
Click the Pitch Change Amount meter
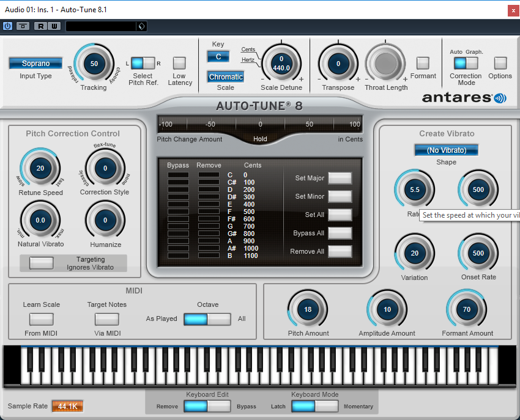pyautogui.click(x=260, y=125)
